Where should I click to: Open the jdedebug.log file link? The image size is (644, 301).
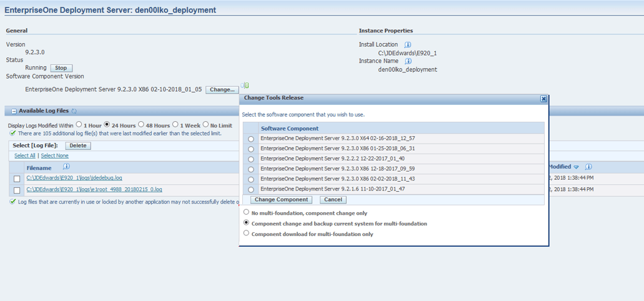click(74, 178)
